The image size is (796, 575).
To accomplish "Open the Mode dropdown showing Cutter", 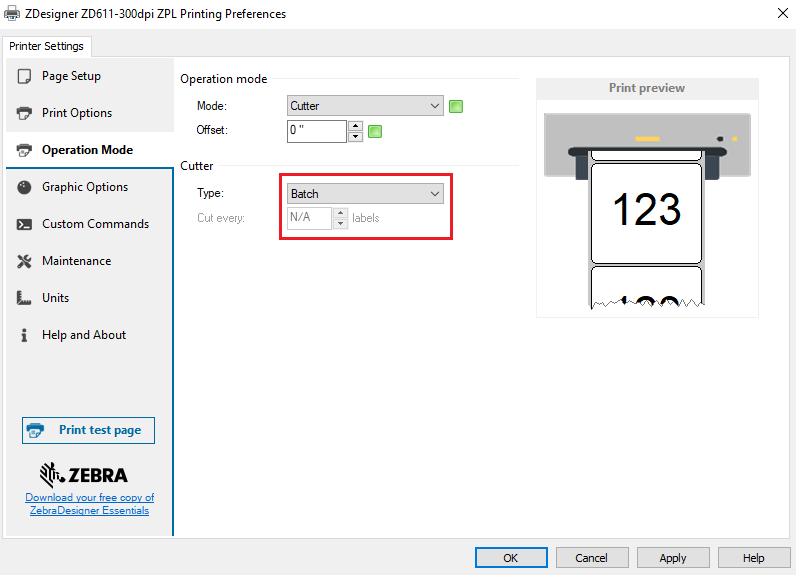I will click(x=365, y=106).
